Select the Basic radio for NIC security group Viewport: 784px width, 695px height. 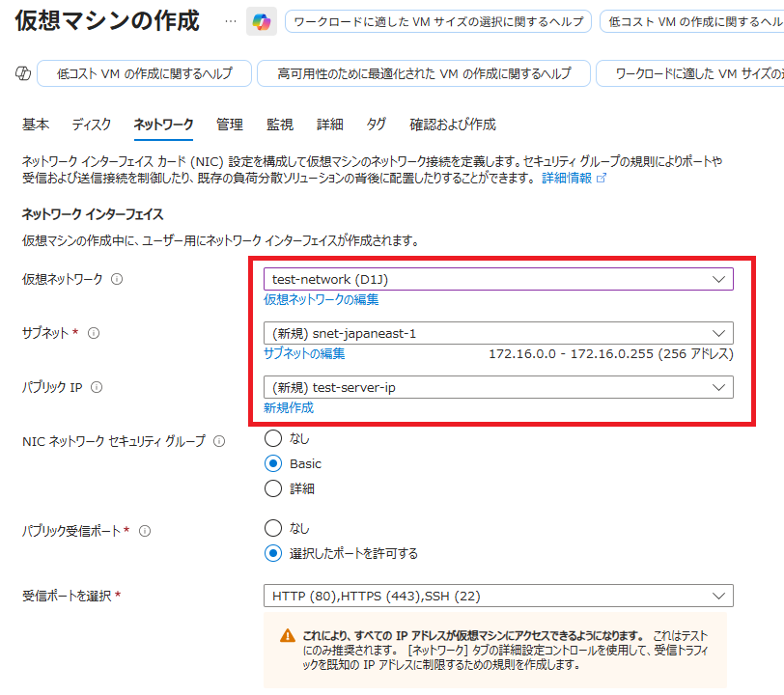[273, 463]
